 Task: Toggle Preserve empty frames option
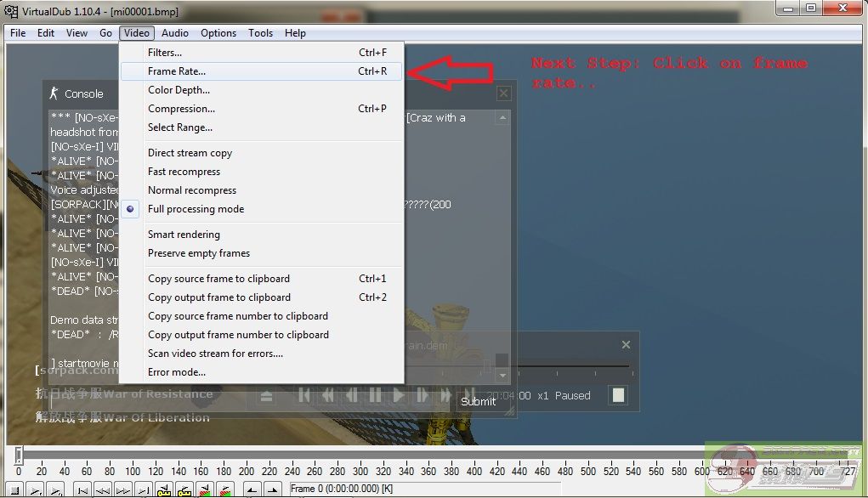click(199, 253)
